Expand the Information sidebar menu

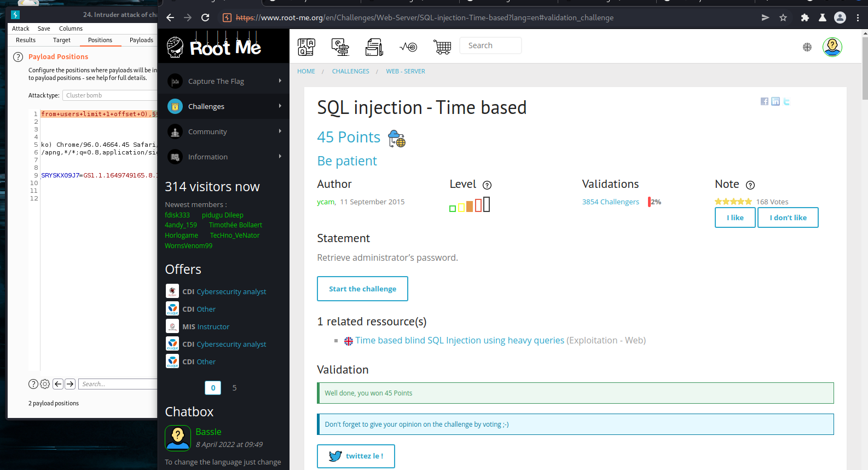tap(223, 157)
